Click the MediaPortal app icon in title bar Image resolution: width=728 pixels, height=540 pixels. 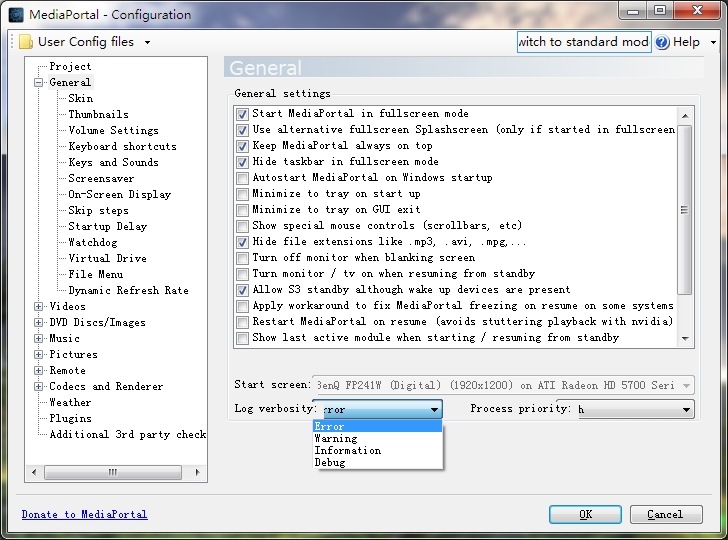pyautogui.click(x=16, y=14)
